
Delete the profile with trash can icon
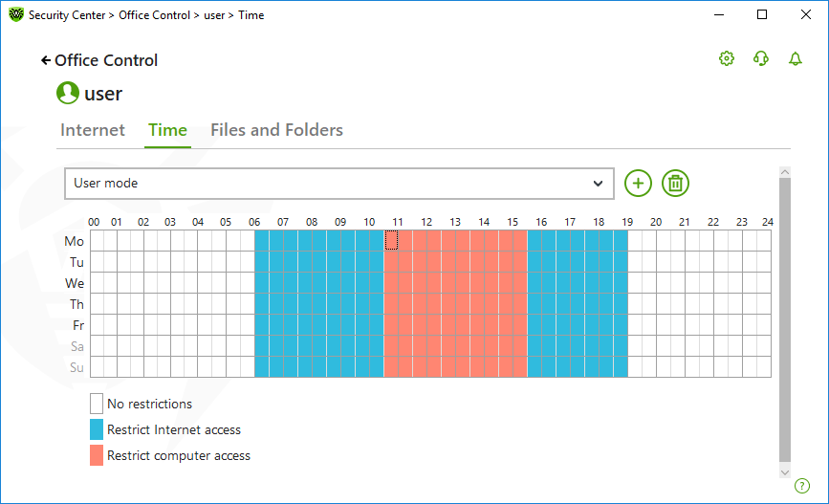pos(675,184)
